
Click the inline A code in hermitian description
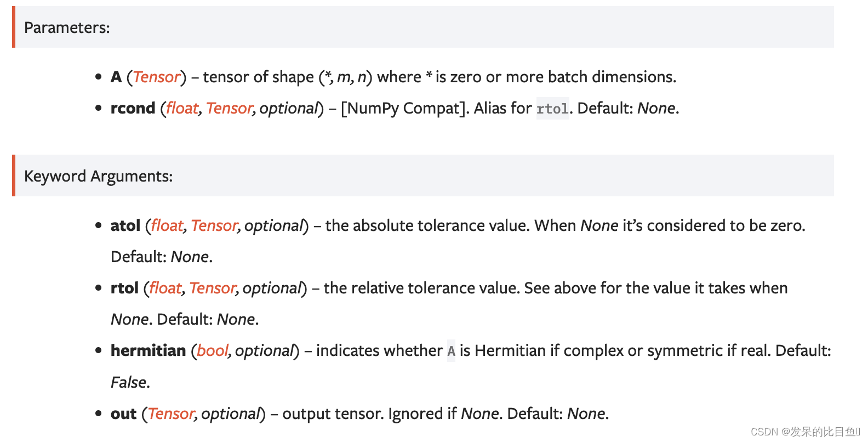(x=451, y=351)
